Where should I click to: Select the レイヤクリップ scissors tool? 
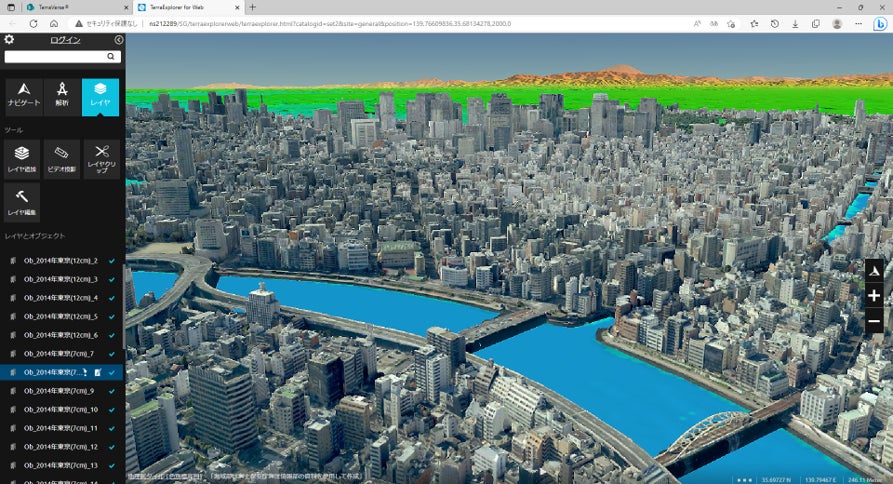coord(101,159)
